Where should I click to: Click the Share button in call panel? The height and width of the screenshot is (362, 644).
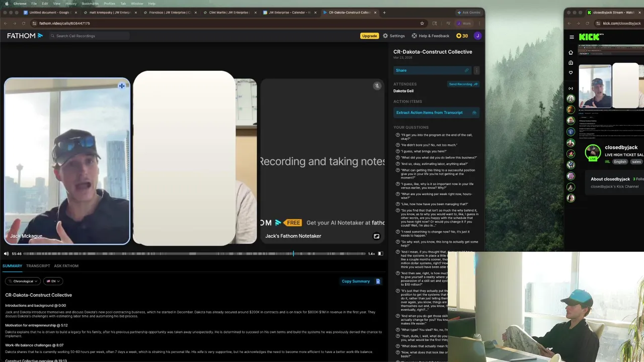coord(432,70)
